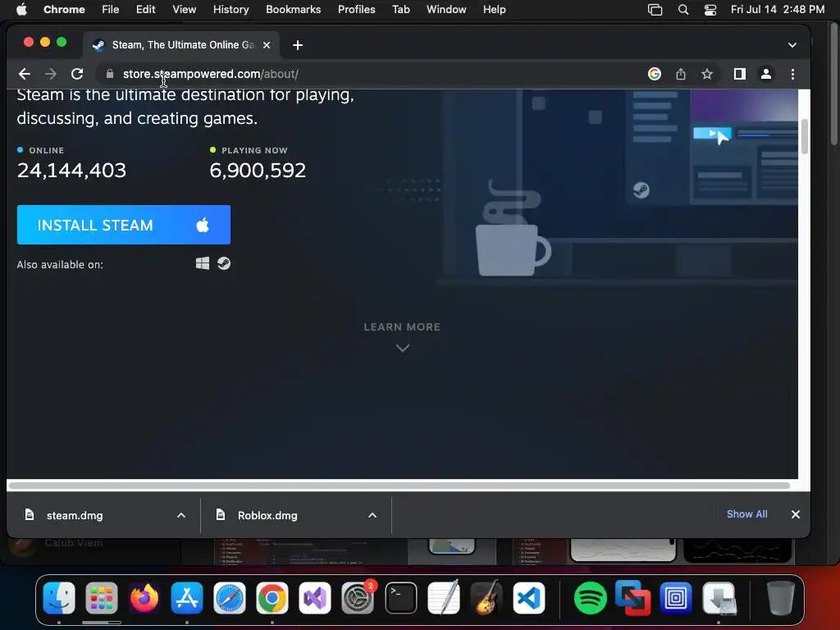Image resolution: width=840 pixels, height=630 pixels.
Task: Launch Safari from the Dock
Action: (230, 598)
